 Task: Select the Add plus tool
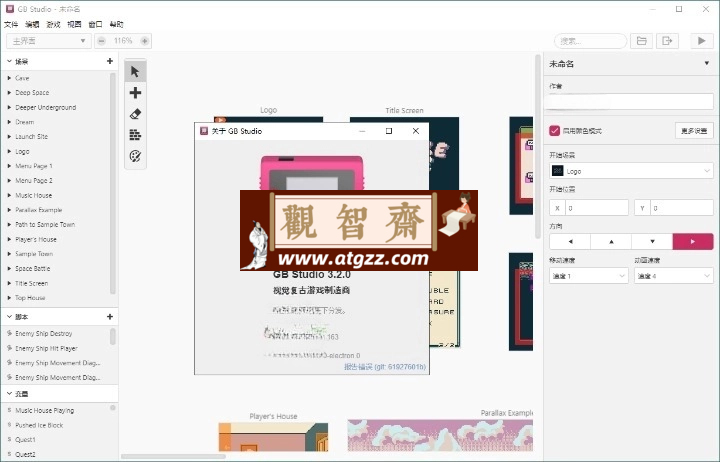pyautogui.click(x=135, y=93)
